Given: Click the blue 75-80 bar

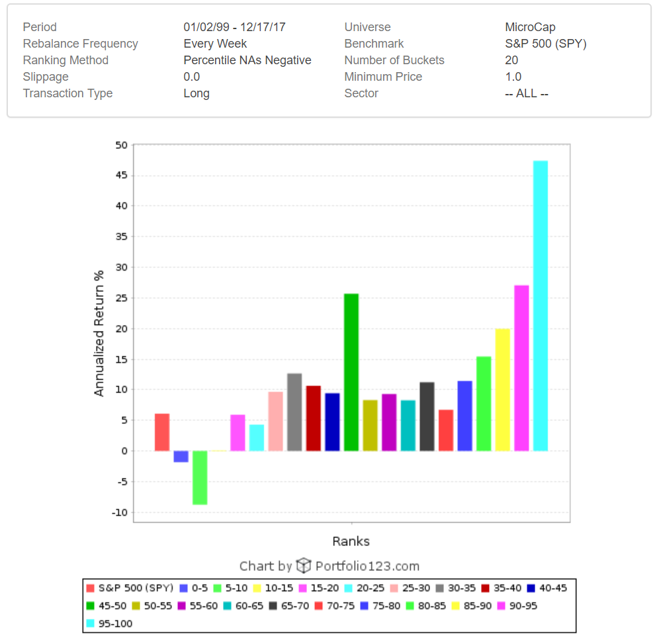Looking at the screenshot, I should point(464,416).
